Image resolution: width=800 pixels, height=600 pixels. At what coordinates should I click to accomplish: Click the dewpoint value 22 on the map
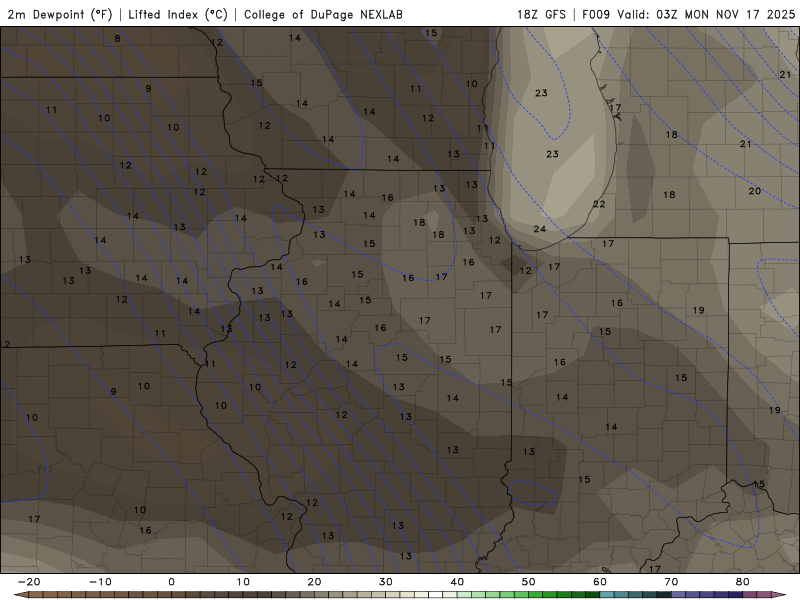[599, 204]
